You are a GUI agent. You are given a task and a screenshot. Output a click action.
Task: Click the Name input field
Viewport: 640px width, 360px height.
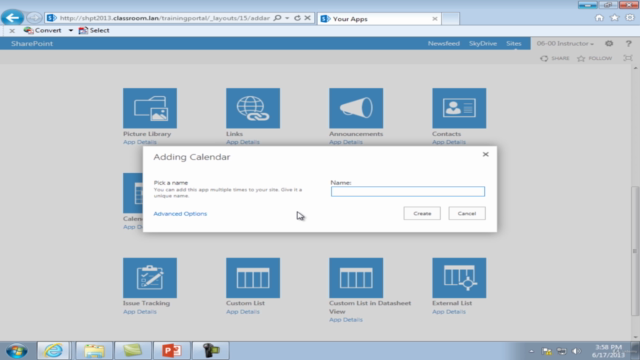[x=408, y=191]
